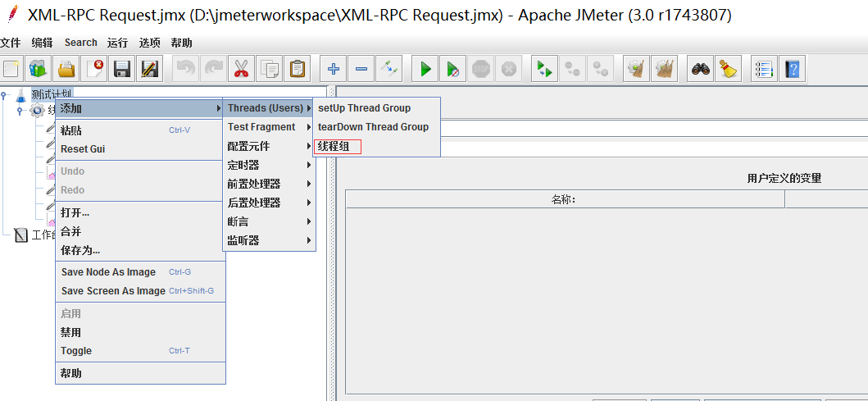The width and height of the screenshot is (868, 401).
Task: Start test with green play icon
Action: (425, 69)
